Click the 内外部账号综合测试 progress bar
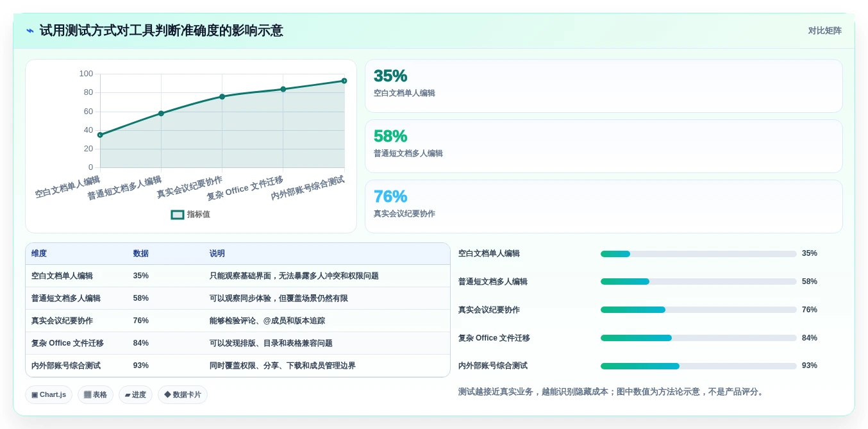Screen dimensions: 868x429 coord(699,366)
